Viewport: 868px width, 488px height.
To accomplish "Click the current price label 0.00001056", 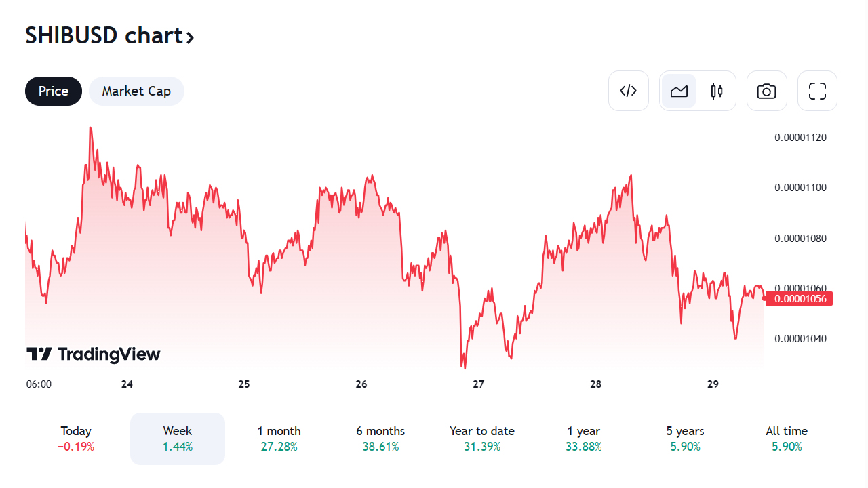I will pyautogui.click(x=800, y=298).
